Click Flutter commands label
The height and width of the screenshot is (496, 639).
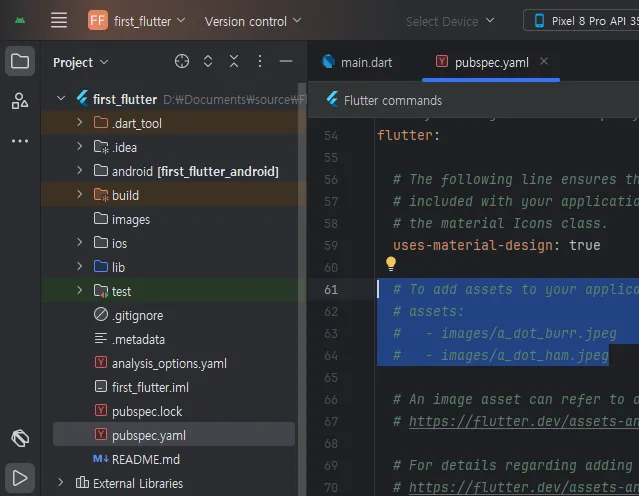(x=393, y=100)
